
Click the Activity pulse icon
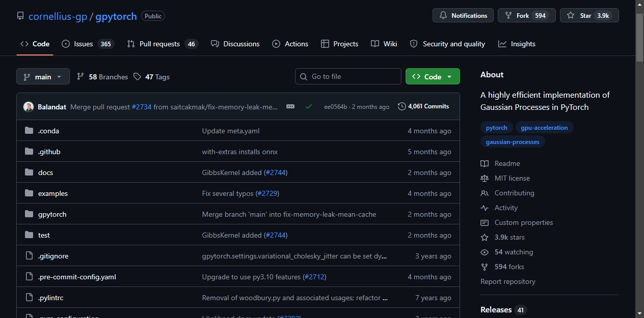[x=485, y=208]
